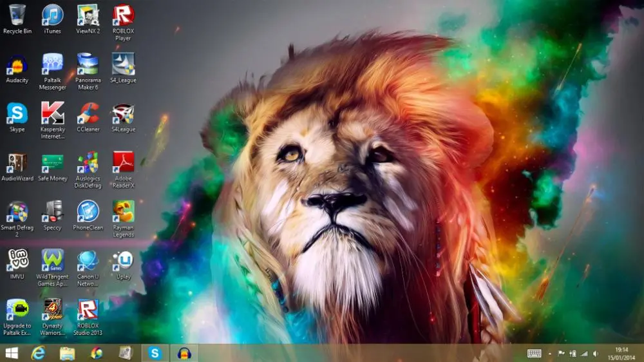The image size is (644, 362).
Task: Open Auslogics DiskDefrag icon
Action: (88, 170)
